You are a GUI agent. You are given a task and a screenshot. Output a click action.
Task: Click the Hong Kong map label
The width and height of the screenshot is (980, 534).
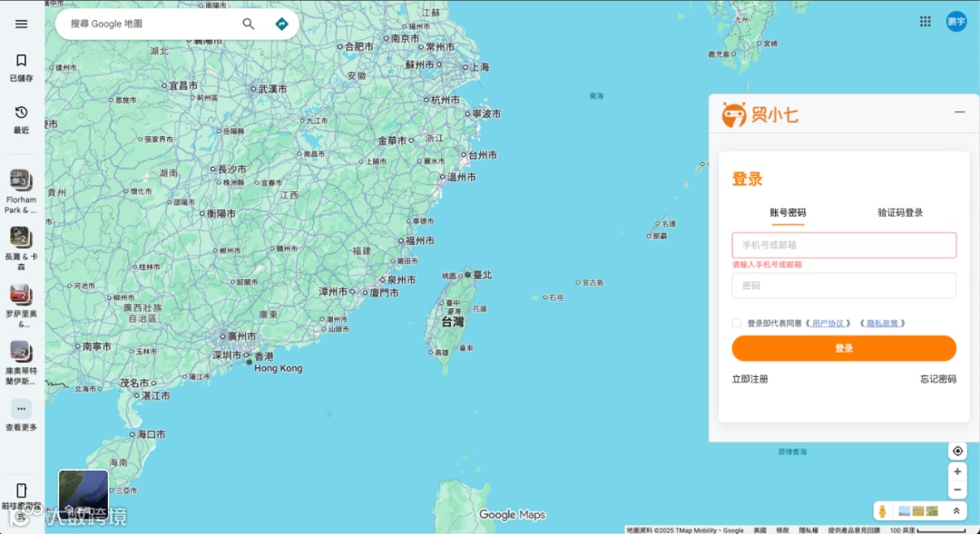[279, 368]
